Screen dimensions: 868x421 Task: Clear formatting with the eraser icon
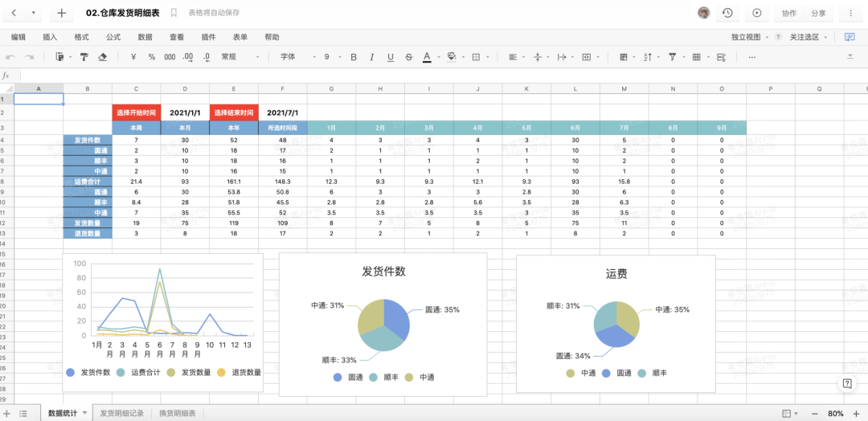pos(102,57)
